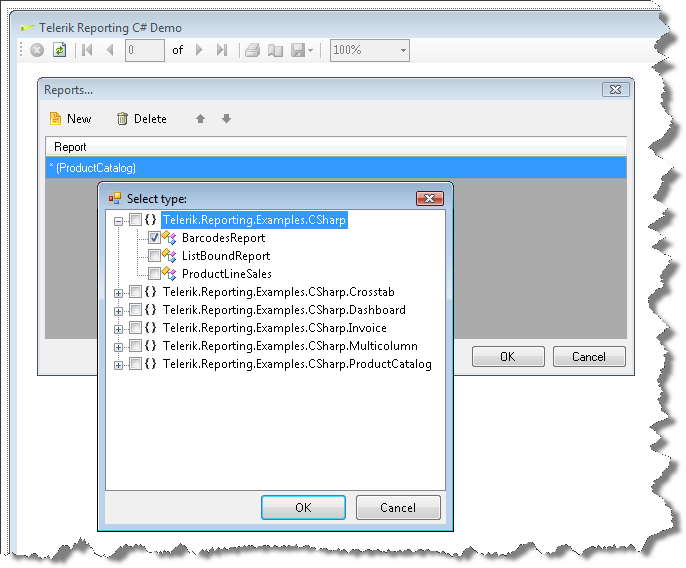Viewport: 686px width, 568px height.
Task: Click New in the Reports dialog
Action: (70, 119)
